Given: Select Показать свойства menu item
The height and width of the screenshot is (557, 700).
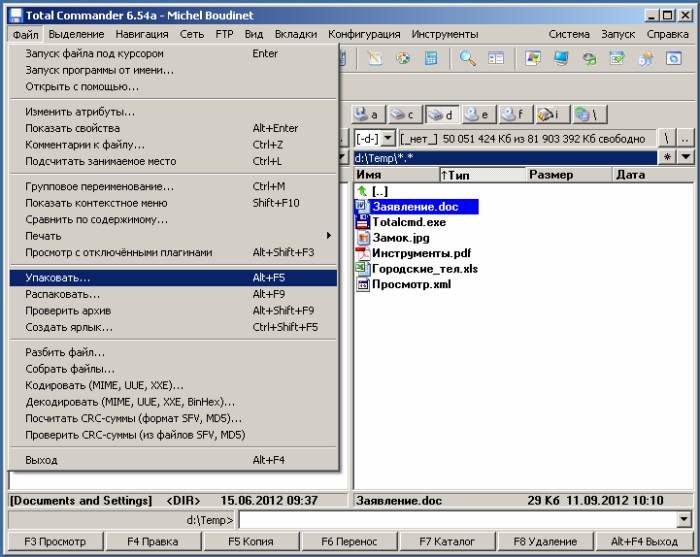Looking at the screenshot, I should point(173,128).
